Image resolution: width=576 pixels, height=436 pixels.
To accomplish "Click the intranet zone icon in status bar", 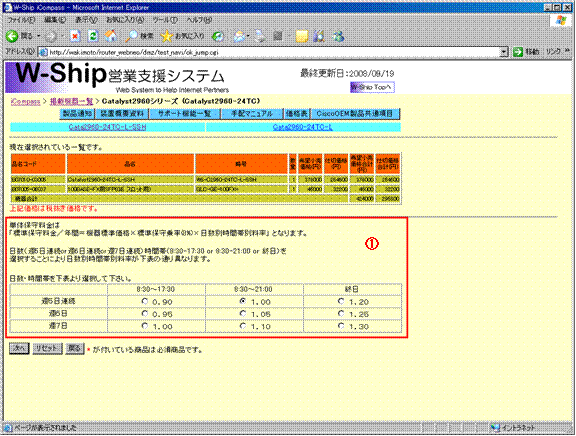I will point(496,428).
